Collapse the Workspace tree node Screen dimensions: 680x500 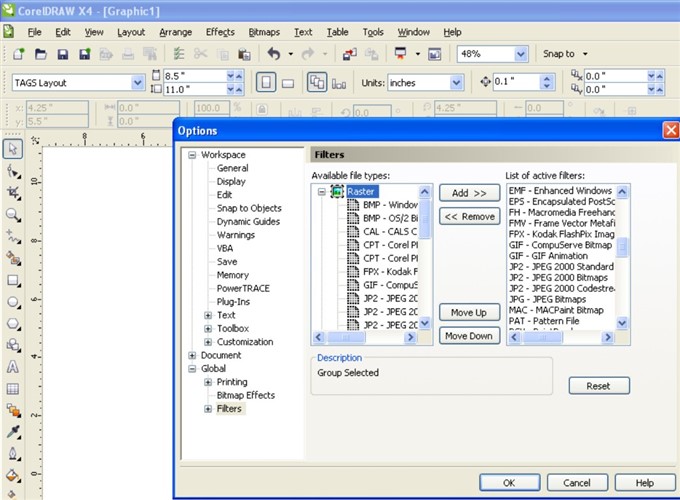click(x=192, y=155)
